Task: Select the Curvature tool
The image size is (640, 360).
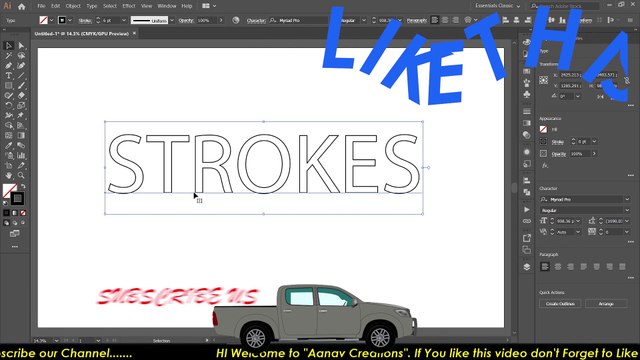Action: [x=21, y=65]
